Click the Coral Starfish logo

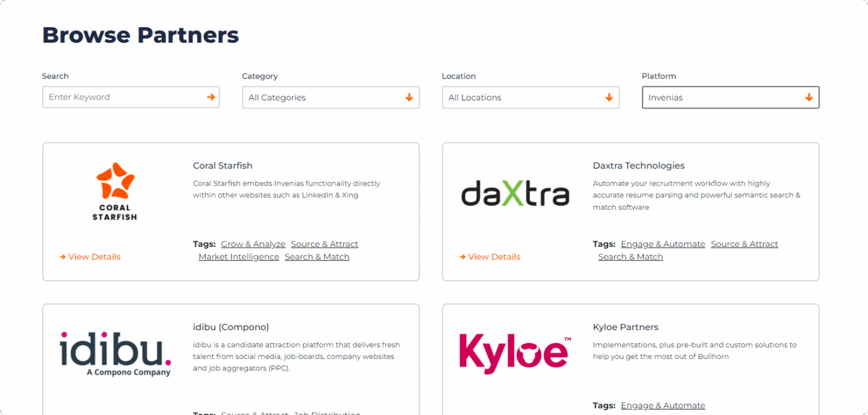[x=115, y=191]
